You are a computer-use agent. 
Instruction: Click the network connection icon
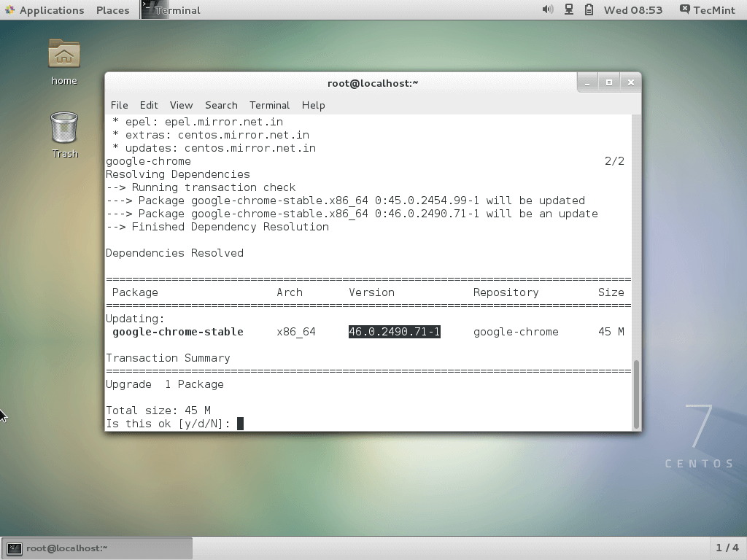[x=568, y=9]
